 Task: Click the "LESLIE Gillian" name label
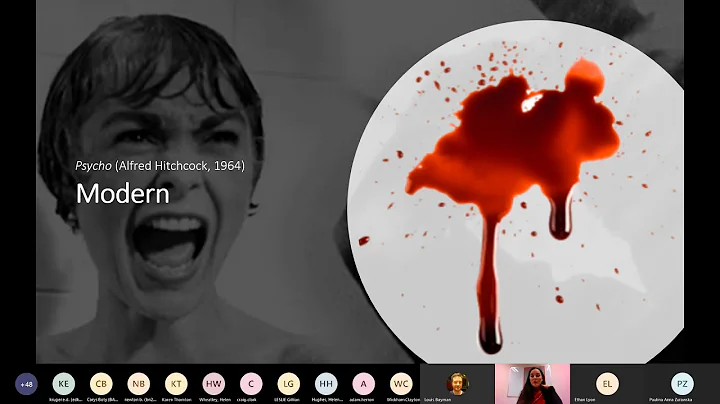point(287,400)
